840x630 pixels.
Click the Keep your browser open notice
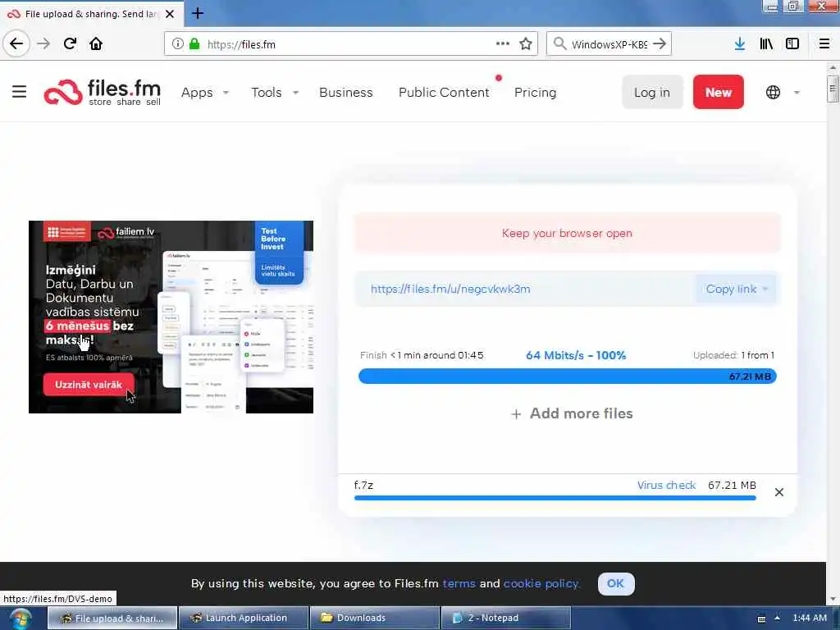[x=567, y=233]
